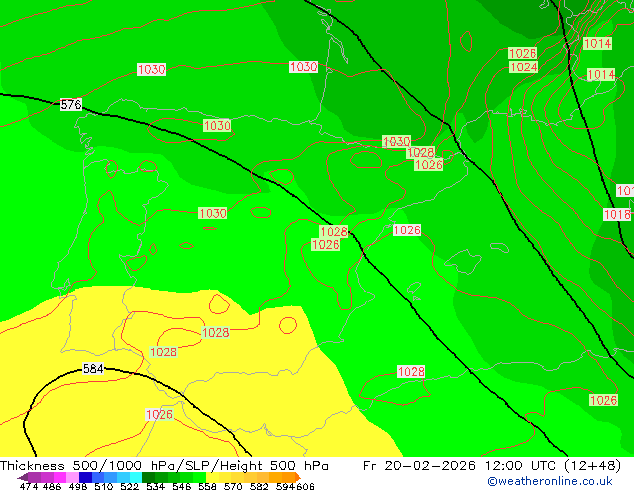Click the legend value 486
This screenshot has height=490, width=634.
52,486
